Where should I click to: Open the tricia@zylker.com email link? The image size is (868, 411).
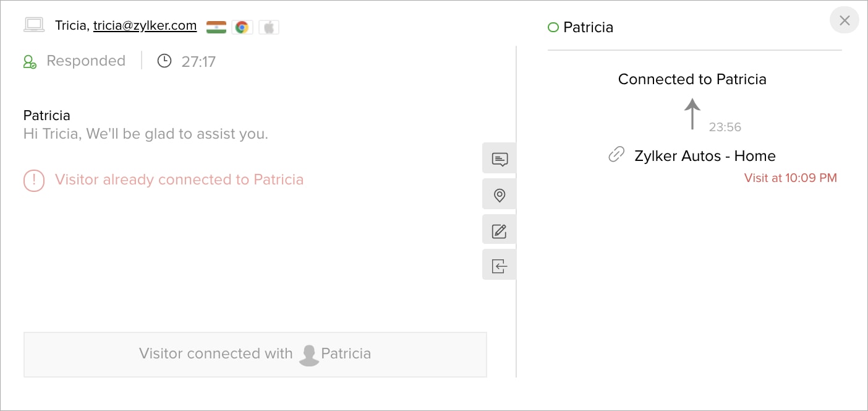145,25
